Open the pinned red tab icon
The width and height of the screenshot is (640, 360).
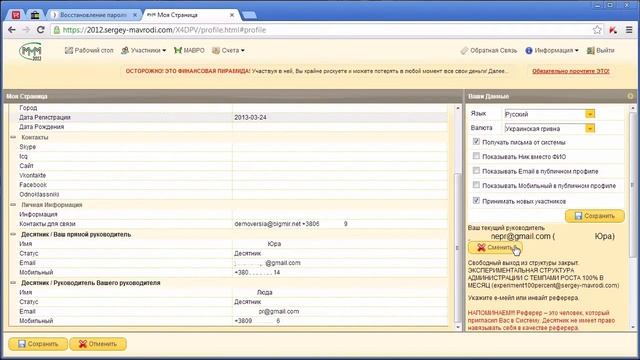tap(16, 15)
